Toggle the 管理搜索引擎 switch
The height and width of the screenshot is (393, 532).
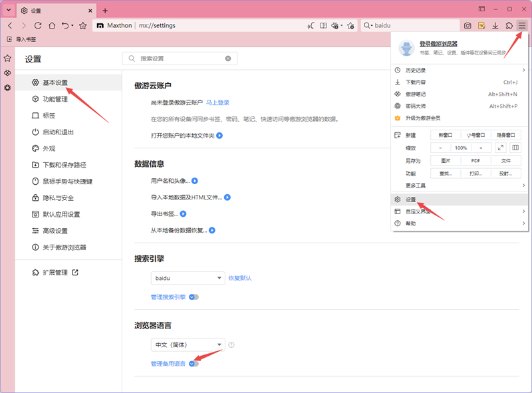pyautogui.click(x=193, y=297)
